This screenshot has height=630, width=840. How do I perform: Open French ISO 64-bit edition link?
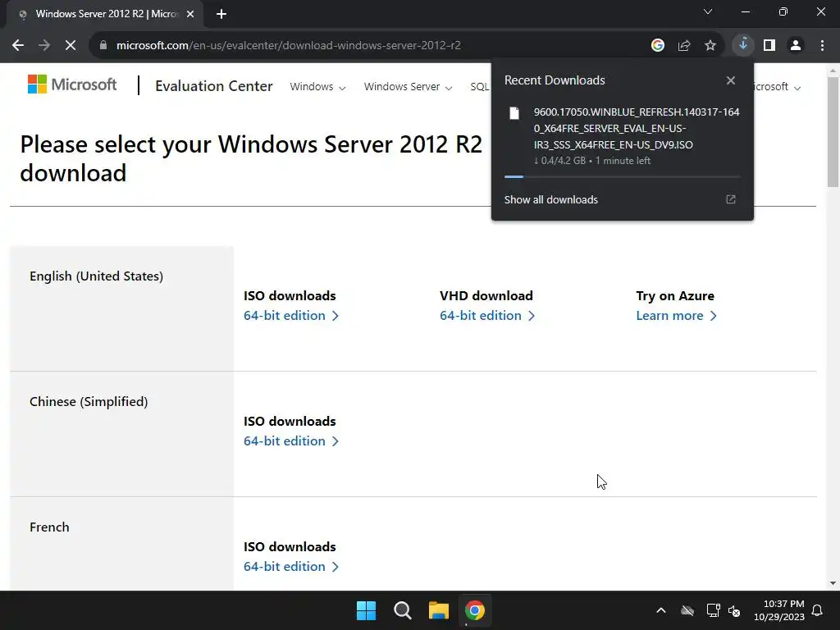click(x=291, y=566)
